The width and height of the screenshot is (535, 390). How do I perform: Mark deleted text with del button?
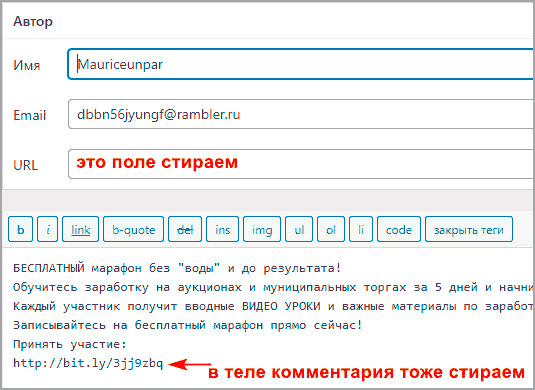point(185,229)
